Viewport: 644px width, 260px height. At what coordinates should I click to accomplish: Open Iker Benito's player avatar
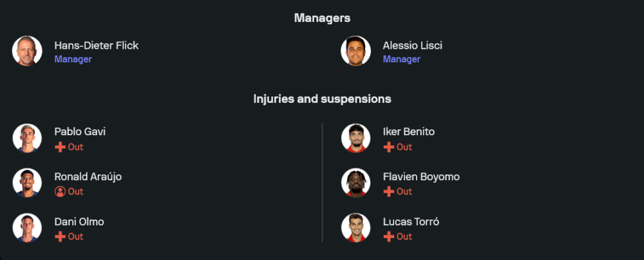click(355, 138)
